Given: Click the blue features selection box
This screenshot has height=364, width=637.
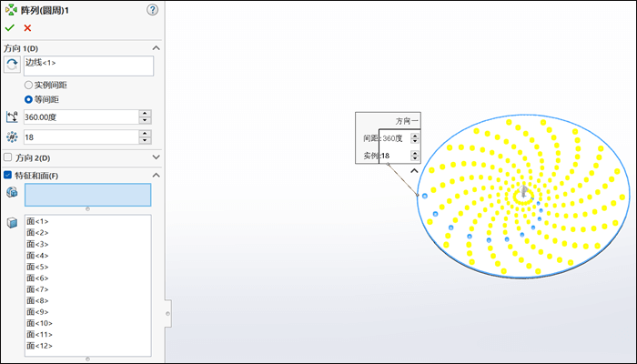Looking at the screenshot, I should click(x=87, y=195).
